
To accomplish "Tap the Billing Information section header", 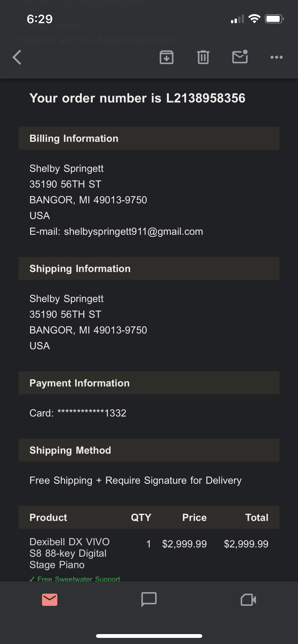I will (x=74, y=138).
